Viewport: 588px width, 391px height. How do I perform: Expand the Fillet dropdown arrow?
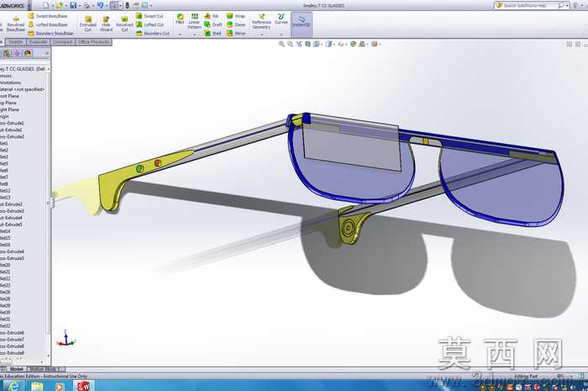tap(180, 34)
